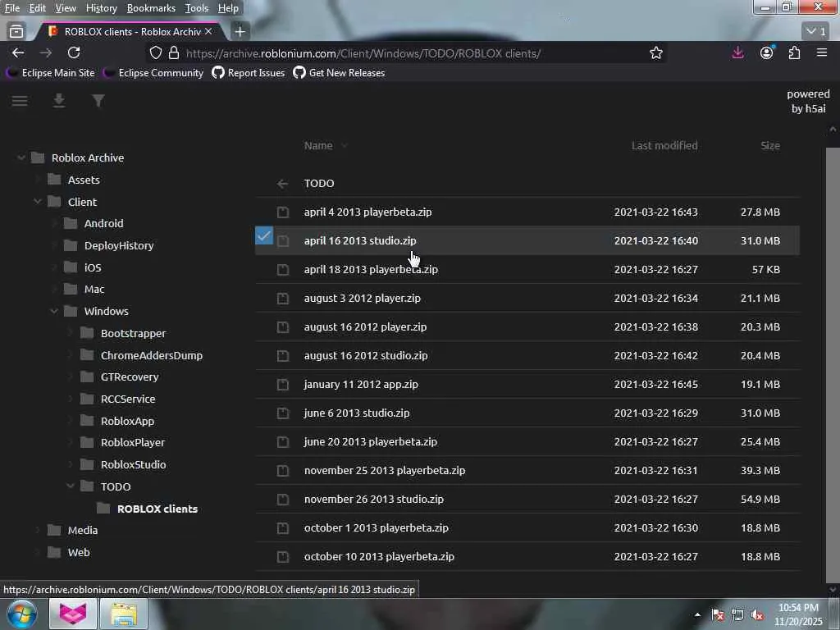Click folder icon beside RobloxStudio
The width and height of the screenshot is (840, 630).
pos(87,464)
